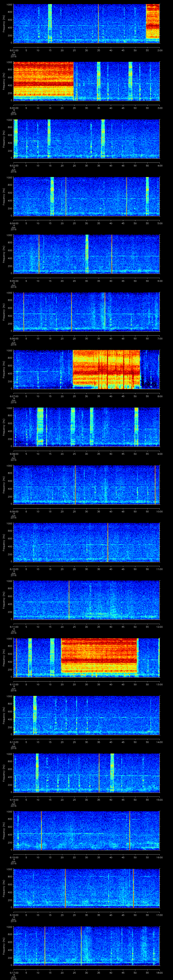Click the "6:15:00" start time label

(x=14, y=857)
